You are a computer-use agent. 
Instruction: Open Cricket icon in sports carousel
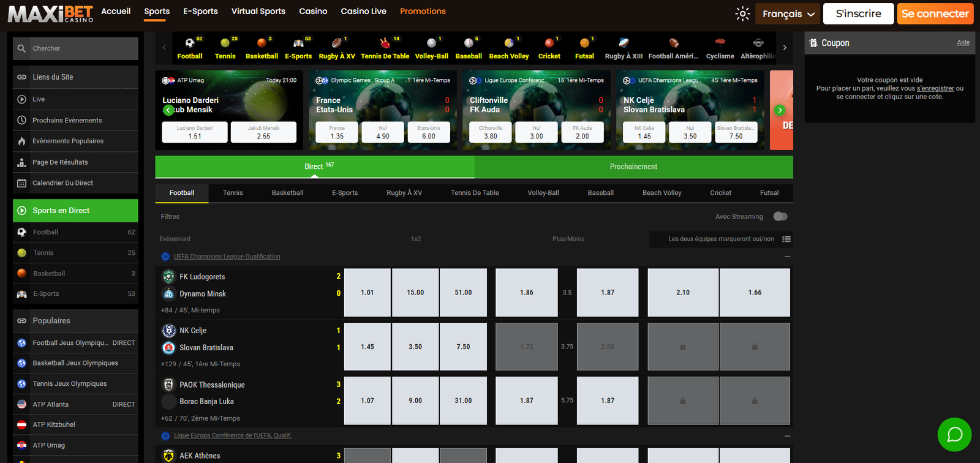[549, 43]
